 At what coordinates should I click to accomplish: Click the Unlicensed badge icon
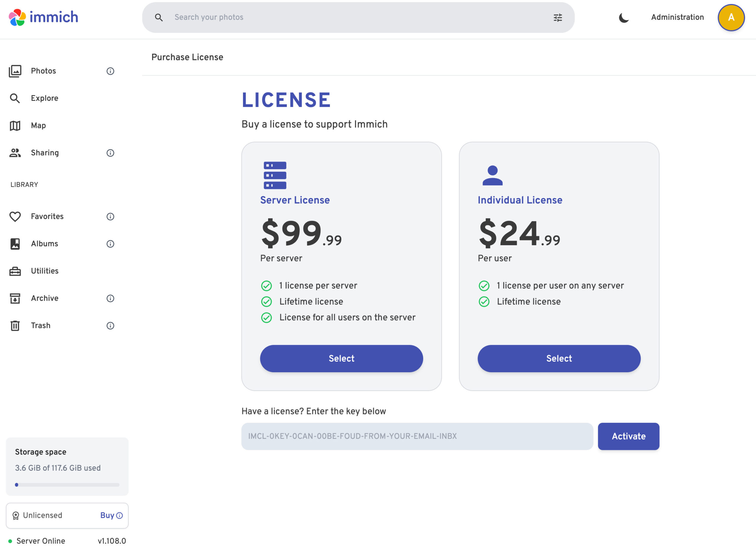point(16,515)
